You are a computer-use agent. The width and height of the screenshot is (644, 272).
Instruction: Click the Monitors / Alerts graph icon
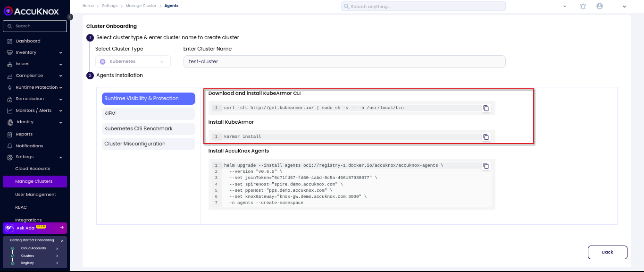click(x=10, y=110)
